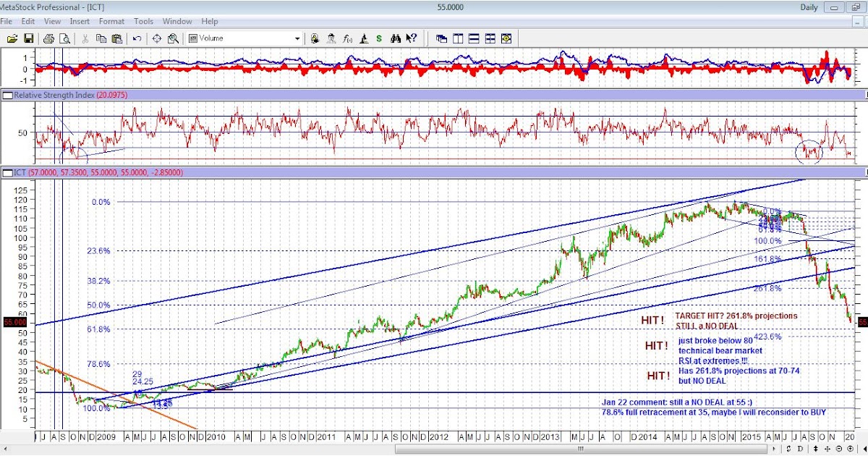Screen dimensions: 868x456
Task: Launch the Explorer with the binoculars icon
Action: tap(396, 38)
